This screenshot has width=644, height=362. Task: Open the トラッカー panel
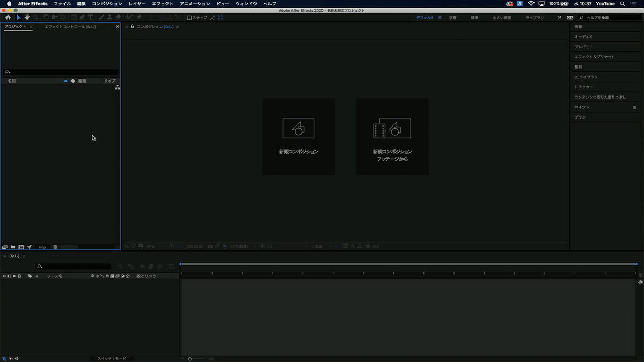[x=584, y=87]
